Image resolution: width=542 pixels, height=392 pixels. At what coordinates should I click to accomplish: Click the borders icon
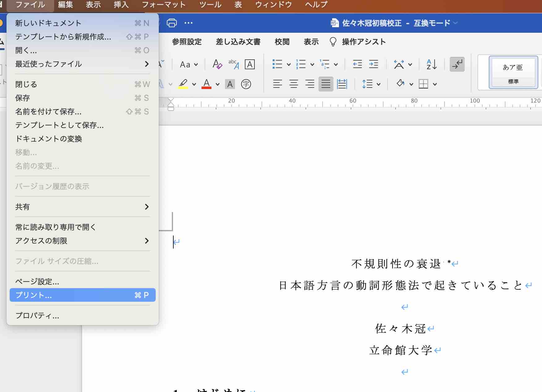423,84
